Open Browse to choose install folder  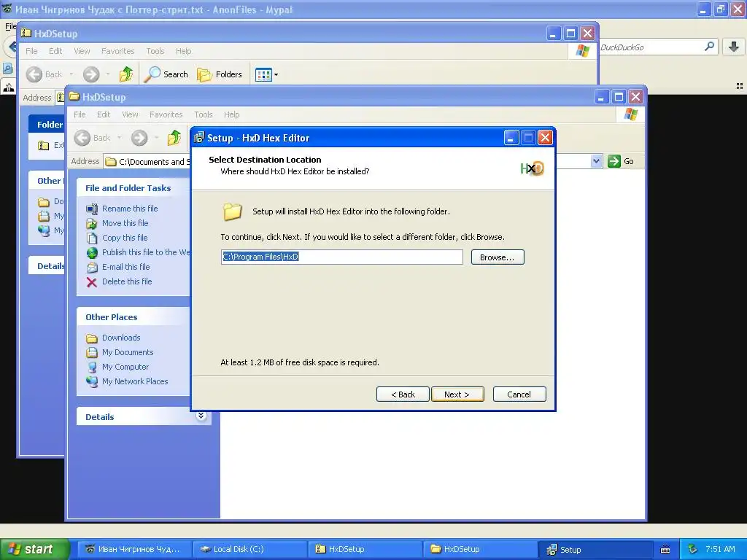pyautogui.click(x=498, y=257)
